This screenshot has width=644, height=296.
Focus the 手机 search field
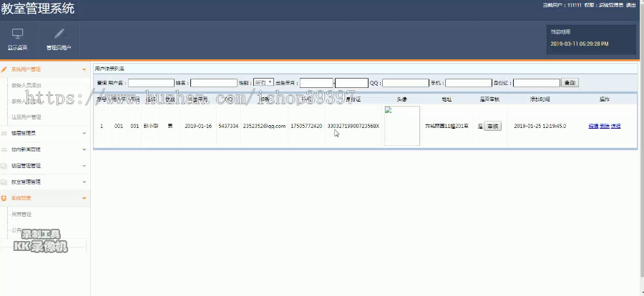[469, 83]
